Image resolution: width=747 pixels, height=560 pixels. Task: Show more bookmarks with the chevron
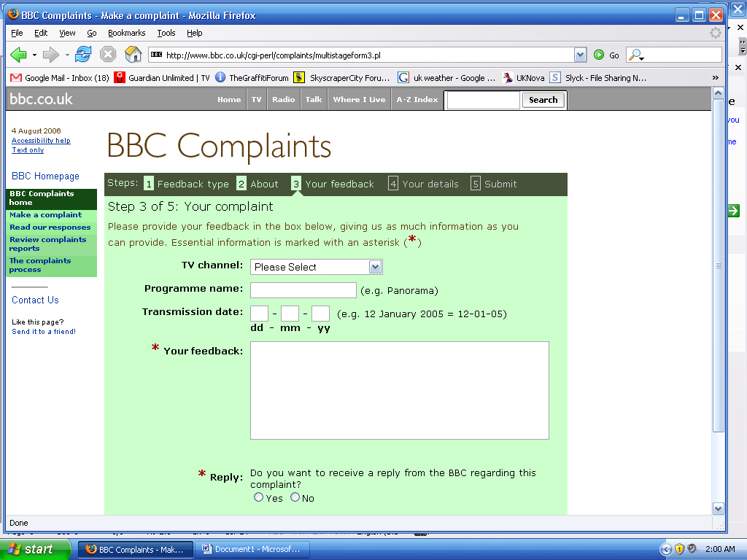pyautogui.click(x=715, y=78)
